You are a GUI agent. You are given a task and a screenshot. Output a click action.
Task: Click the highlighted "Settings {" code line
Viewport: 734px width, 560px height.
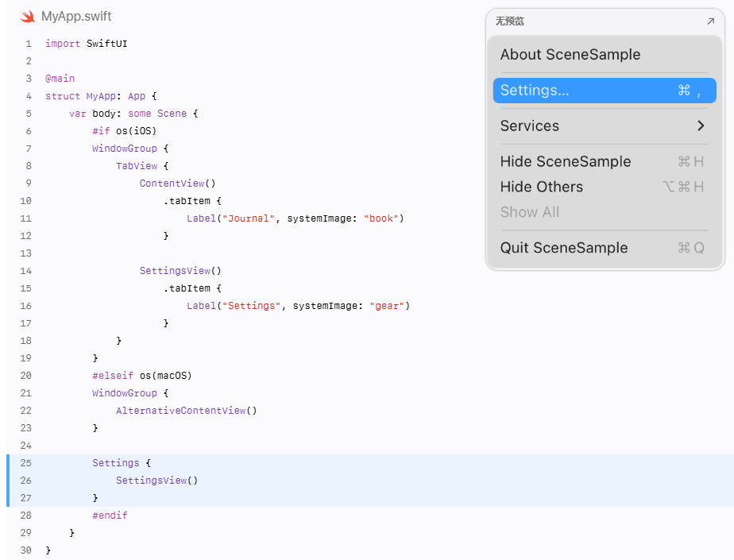[x=122, y=463]
